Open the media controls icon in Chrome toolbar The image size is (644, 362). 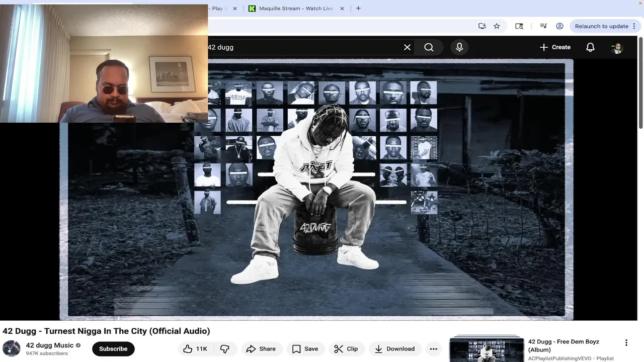(x=543, y=26)
